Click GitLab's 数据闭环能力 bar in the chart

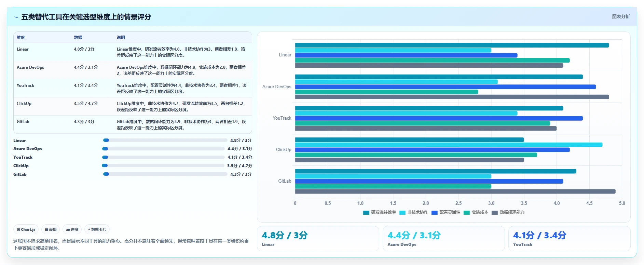point(455,191)
